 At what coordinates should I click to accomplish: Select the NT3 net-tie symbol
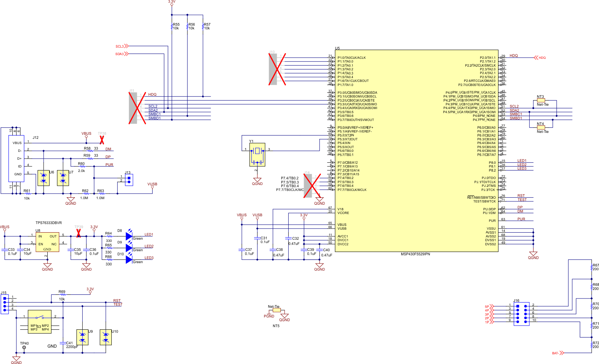[541, 100]
